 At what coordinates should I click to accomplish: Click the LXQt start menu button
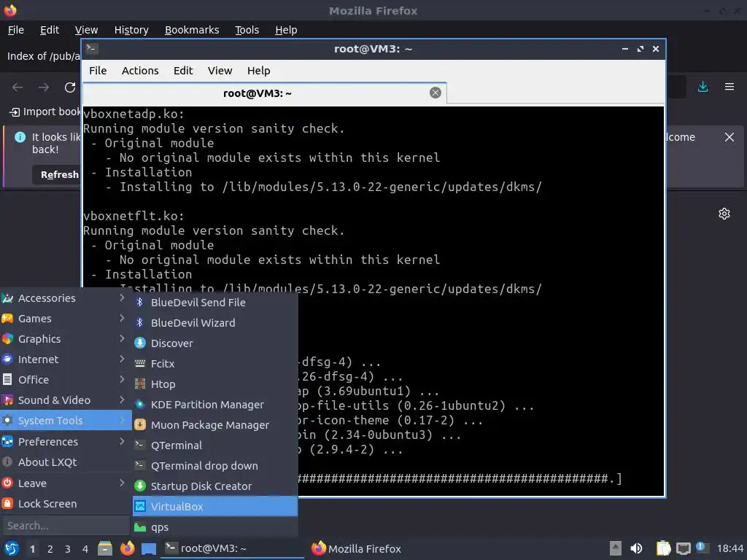coord(12,548)
